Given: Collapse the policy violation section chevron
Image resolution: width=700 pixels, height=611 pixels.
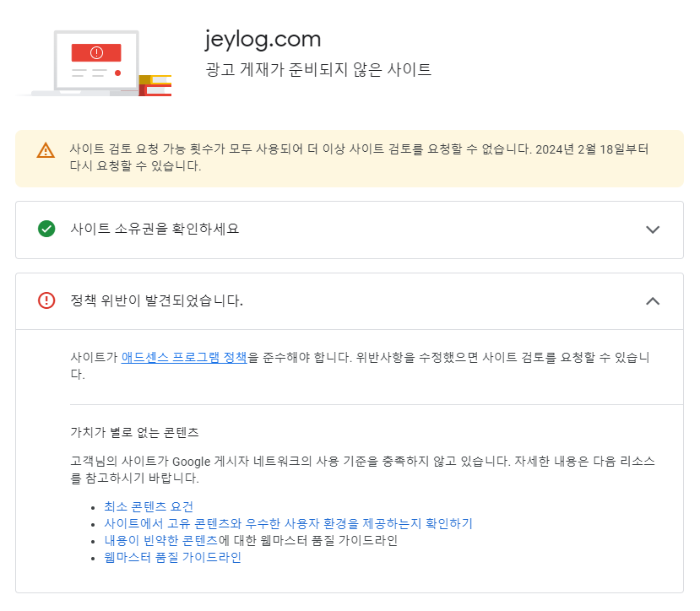Looking at the screenshot, I should click(x=653, y=301).
